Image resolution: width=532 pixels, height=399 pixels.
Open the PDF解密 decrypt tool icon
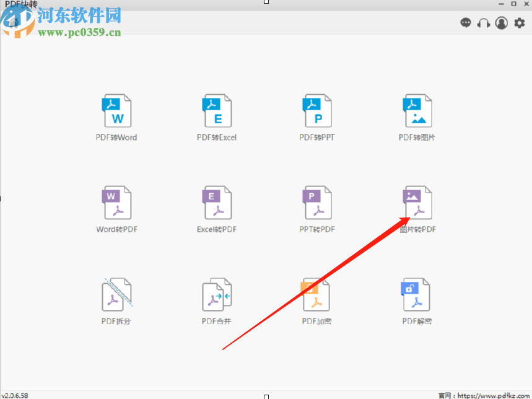416,294
